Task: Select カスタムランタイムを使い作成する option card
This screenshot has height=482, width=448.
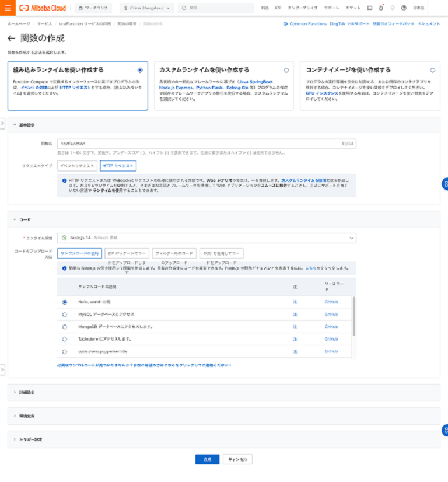Action: [x=223, y=86]
